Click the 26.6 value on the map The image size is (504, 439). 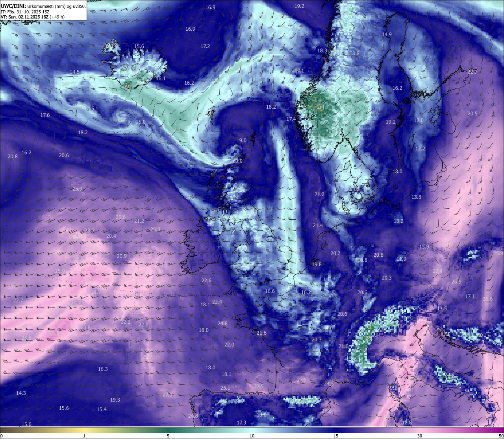487,299
